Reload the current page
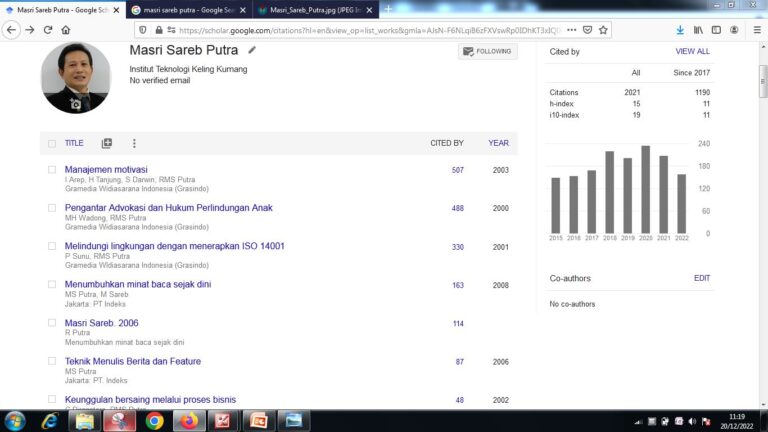Viewport: 768px width, 432px height. pyautogui.click(x=48, y=30)
